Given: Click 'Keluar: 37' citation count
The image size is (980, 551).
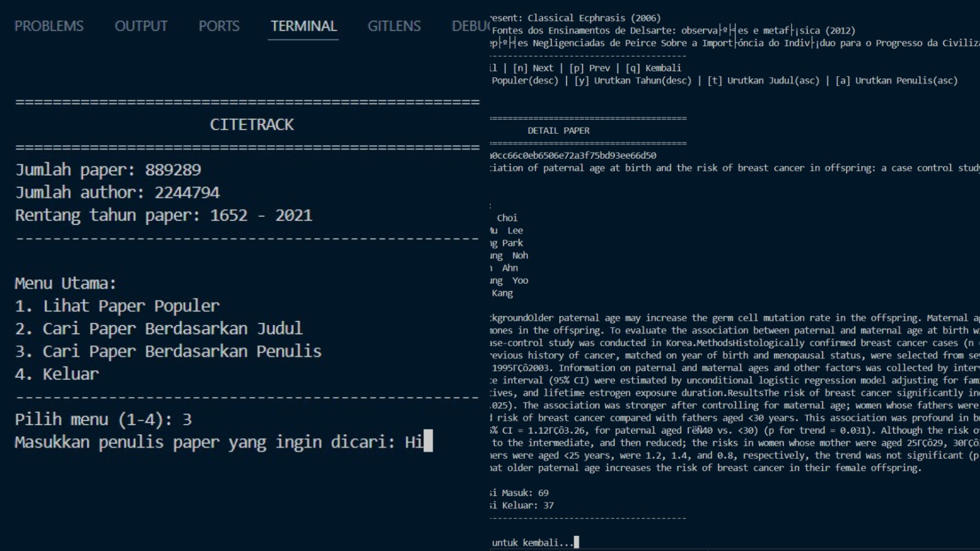Looking at the screenshot, I should [x=528, y=506].
